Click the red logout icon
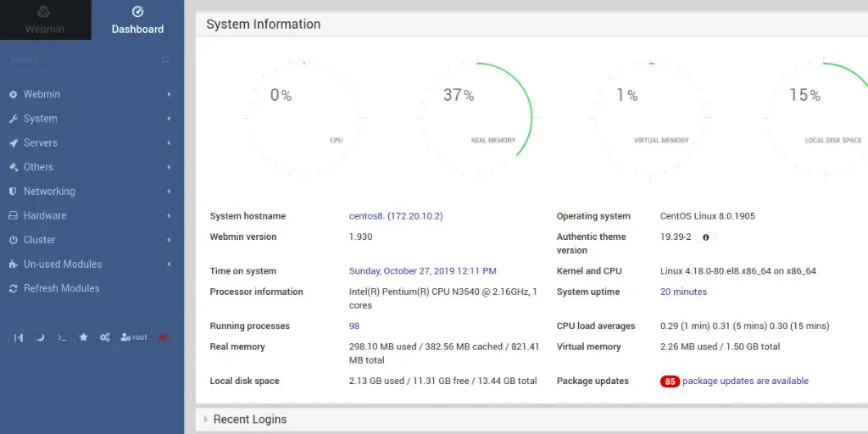868x434 pixels. tap(162, 337)
